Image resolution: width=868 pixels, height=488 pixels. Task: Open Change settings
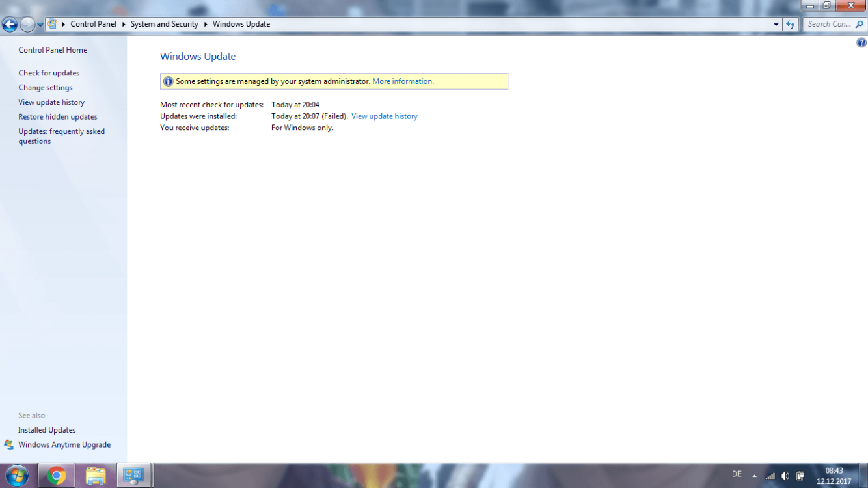[x=46, y=88]
